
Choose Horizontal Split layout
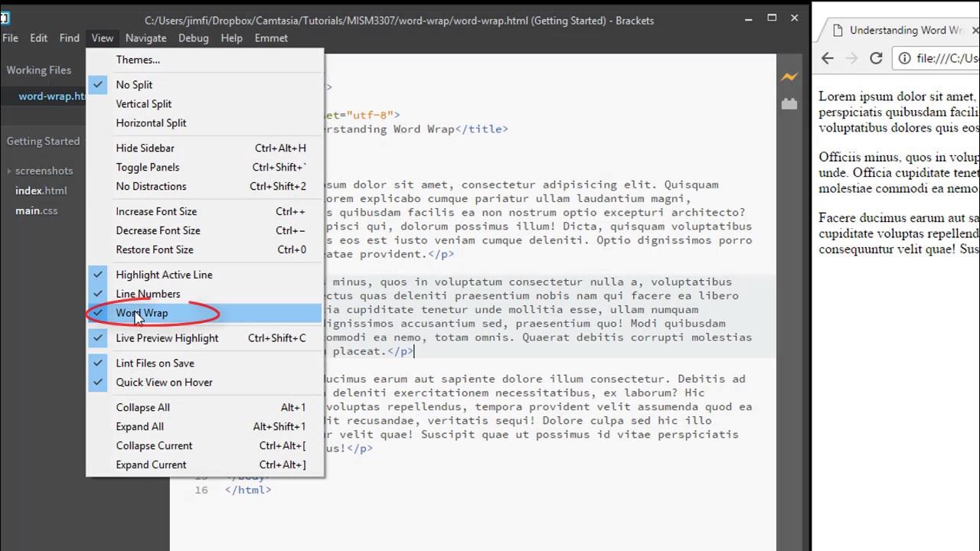[204, 123]
